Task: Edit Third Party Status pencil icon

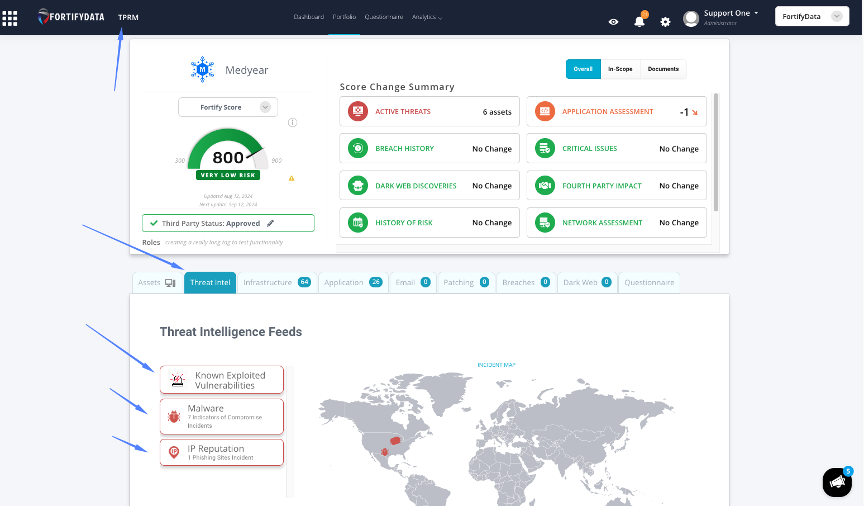Action: (x=270, y=223)
